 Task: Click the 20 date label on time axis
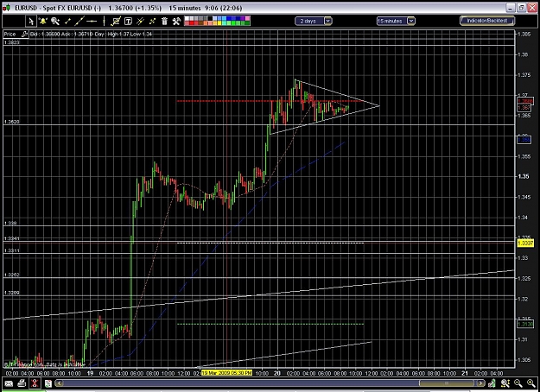click(277, 373)
